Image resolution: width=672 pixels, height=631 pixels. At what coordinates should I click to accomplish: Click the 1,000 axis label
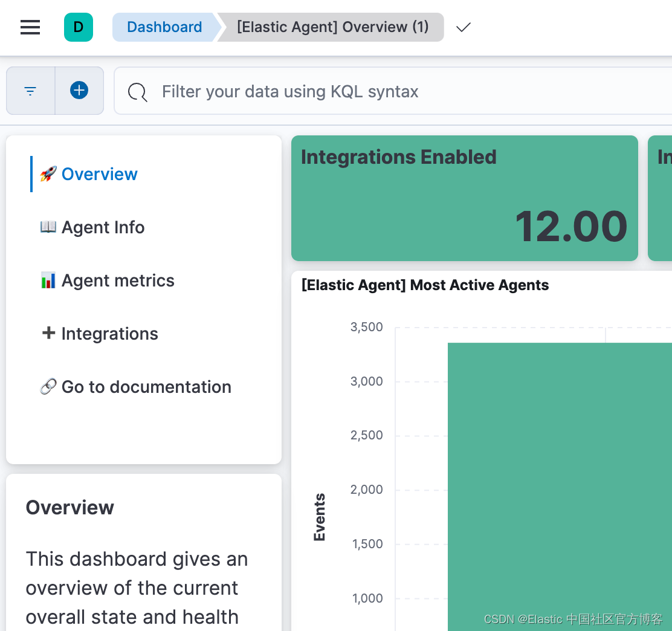pyautogui.click(x=367, y=598)
